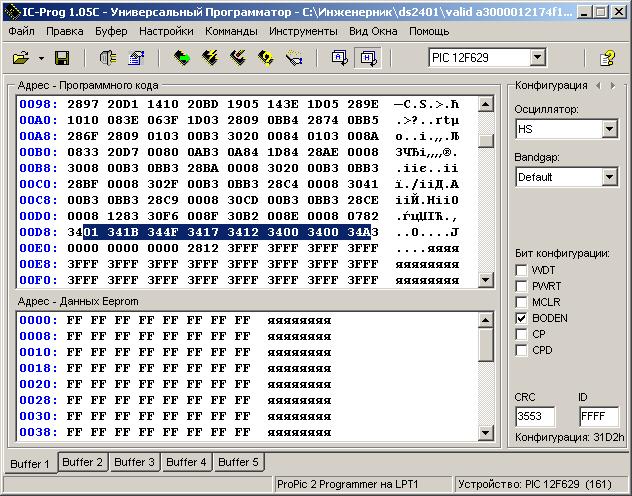Click Eeprom address 0038:

(39, 432)
